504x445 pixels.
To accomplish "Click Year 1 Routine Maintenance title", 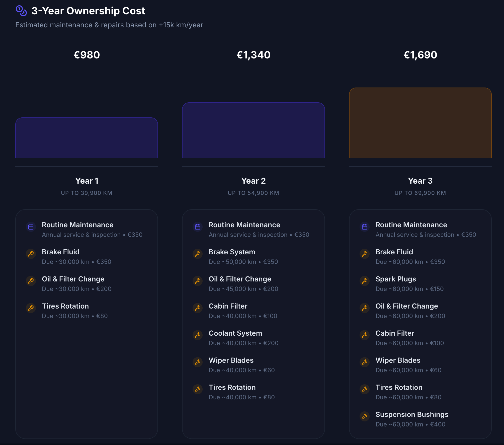I will pos(78,225).
